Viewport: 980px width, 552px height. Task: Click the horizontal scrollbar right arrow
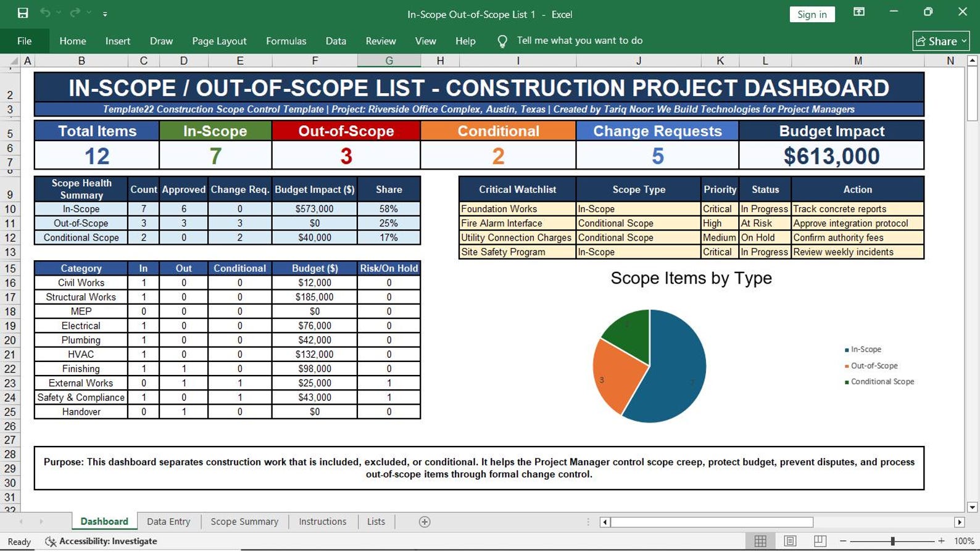tap(959, 522)
